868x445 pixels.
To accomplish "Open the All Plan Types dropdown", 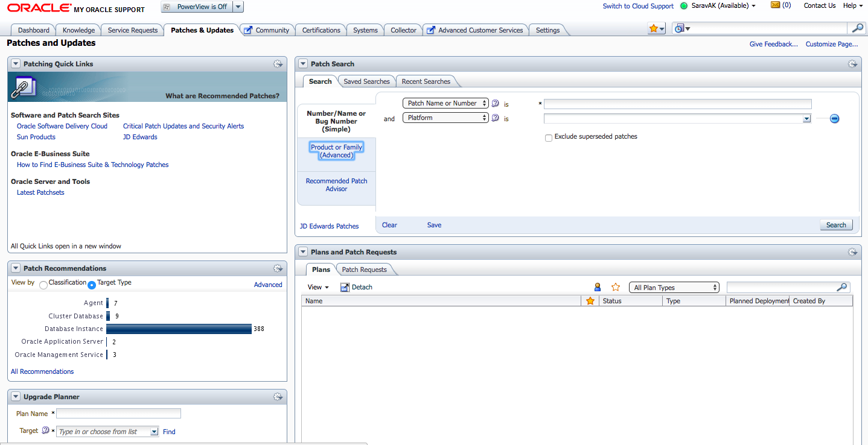I will click(674, 287).
